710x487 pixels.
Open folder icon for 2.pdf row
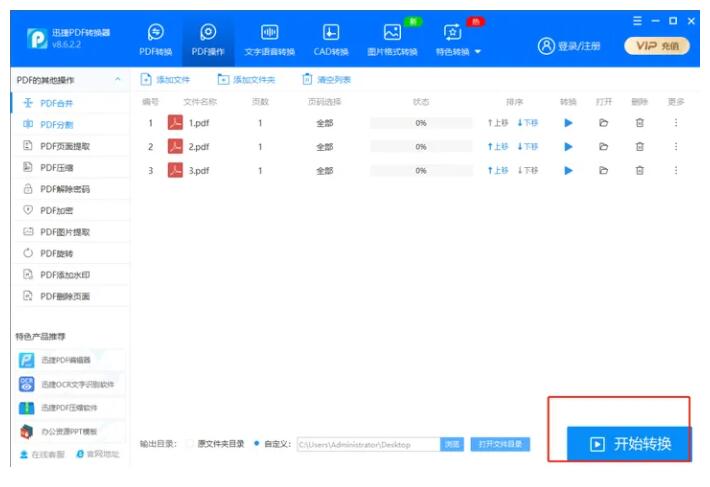click(x=603, y=147)
